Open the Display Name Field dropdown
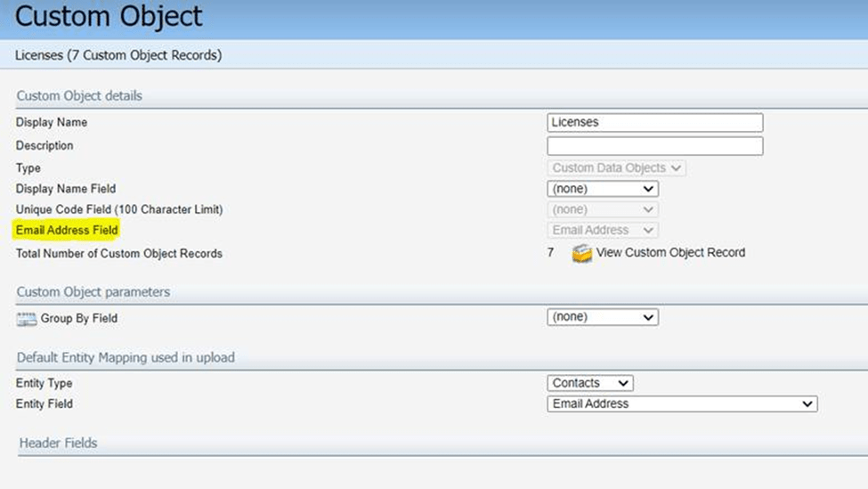 [603, 189]
